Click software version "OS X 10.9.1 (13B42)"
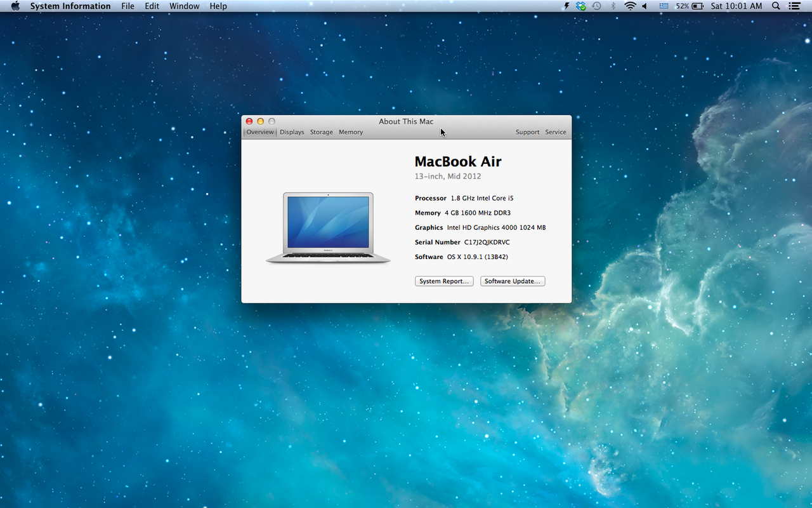The height and width of the screenshot is (508, 812). pyautogui.click(x=478, y=257)
